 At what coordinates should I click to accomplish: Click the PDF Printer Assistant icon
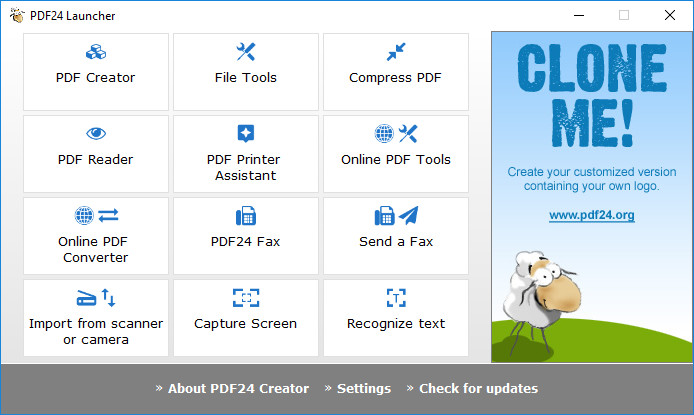point(246,134)
